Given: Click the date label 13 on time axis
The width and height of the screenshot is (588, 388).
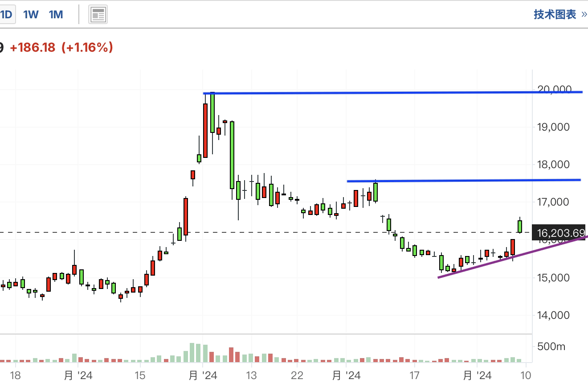Looking at the screenshot, I should click(251, 376).
